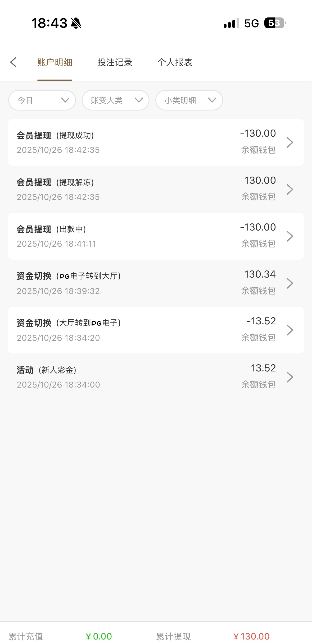The height and width of the screenshot is (644, 312).
Task: Tap the muted bell status icon
Action: [x=76, y=23]
